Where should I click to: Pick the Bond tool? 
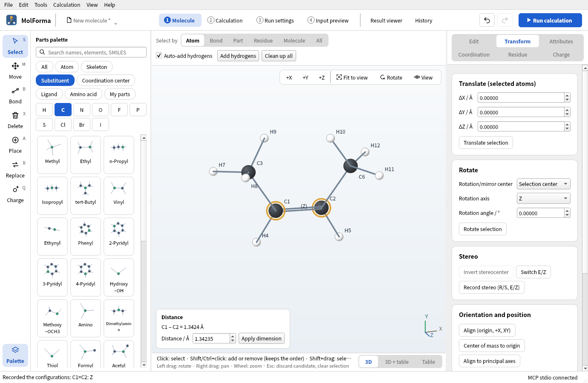coord(15,95)
